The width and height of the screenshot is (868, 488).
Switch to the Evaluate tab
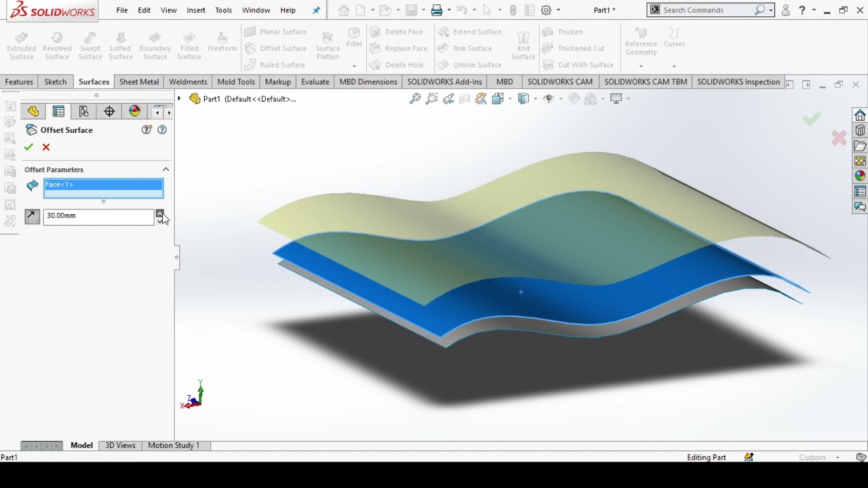coord(315,82)
